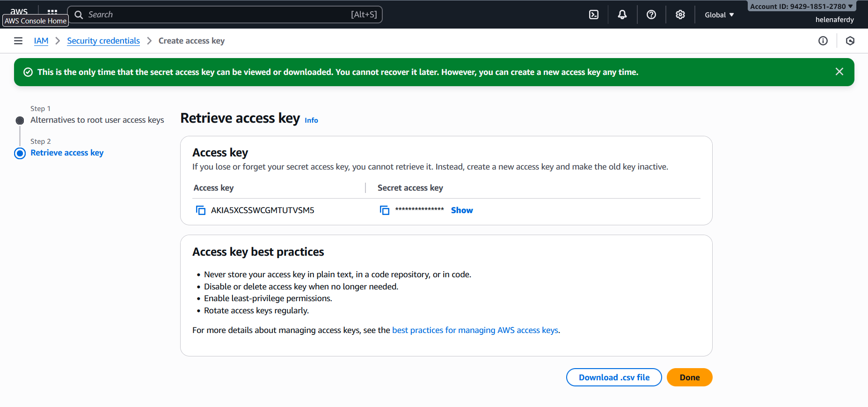Download the .csv file

click(614, 377)
